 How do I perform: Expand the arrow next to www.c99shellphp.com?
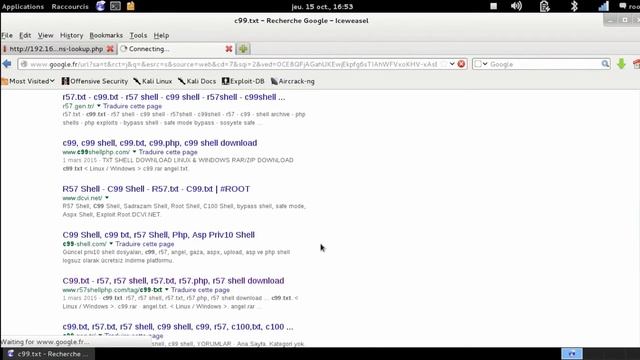(134, 152)
